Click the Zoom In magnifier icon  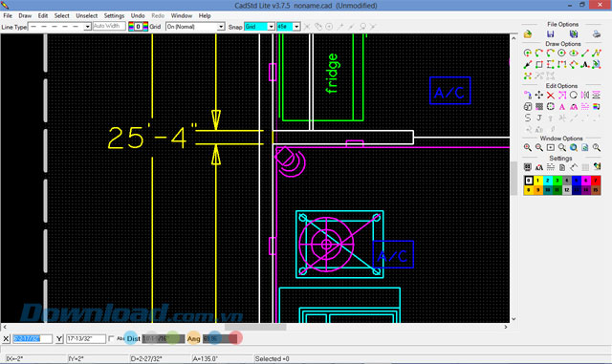pos(528,147)
